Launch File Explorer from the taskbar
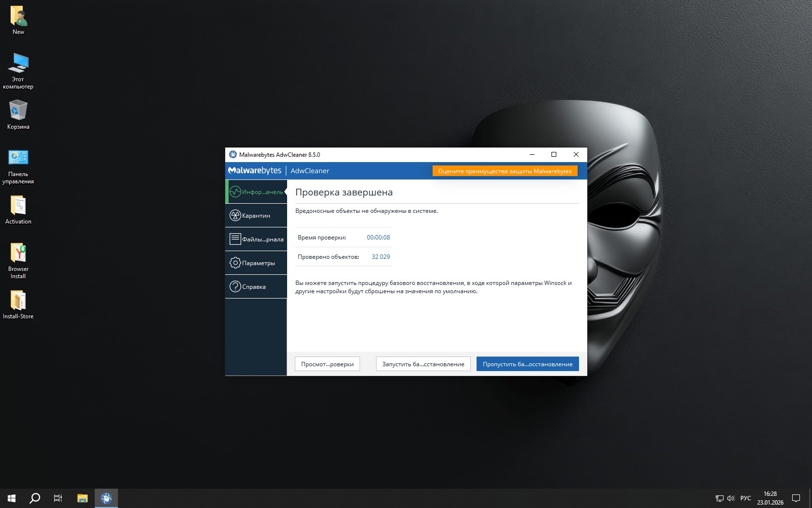 [83, 498]
